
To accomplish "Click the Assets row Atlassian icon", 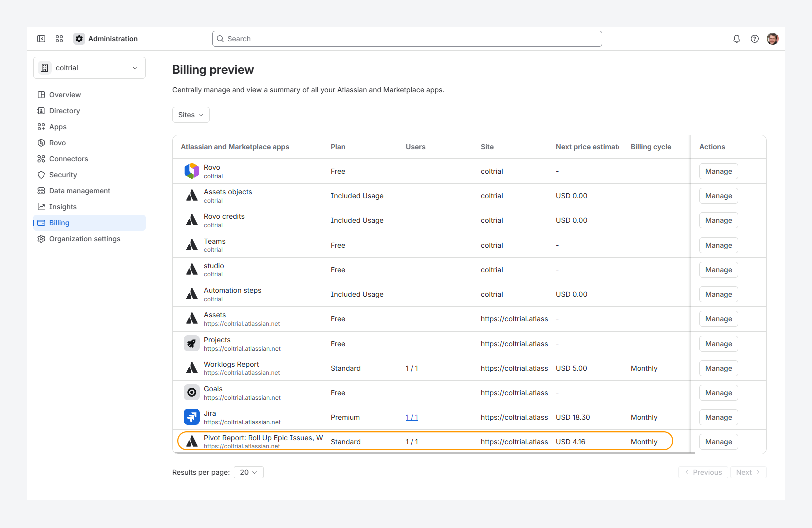I will 192,319.
